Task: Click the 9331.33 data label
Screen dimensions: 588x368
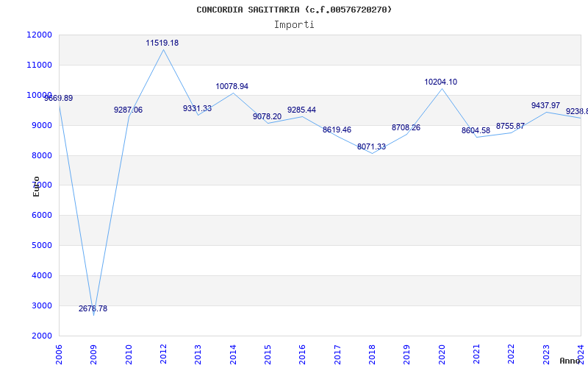Action: 197,108
